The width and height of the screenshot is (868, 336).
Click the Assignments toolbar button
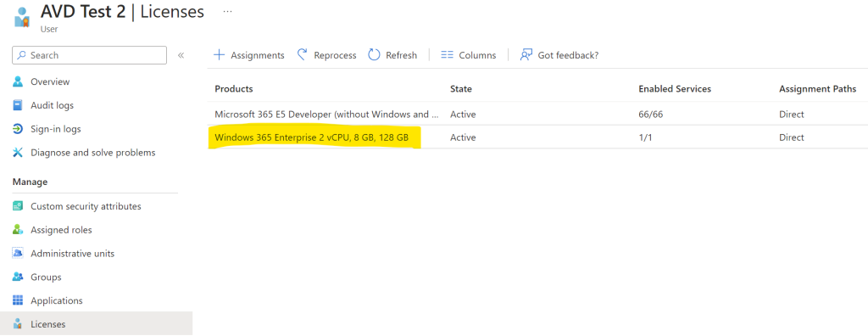(x=249, y=55)
